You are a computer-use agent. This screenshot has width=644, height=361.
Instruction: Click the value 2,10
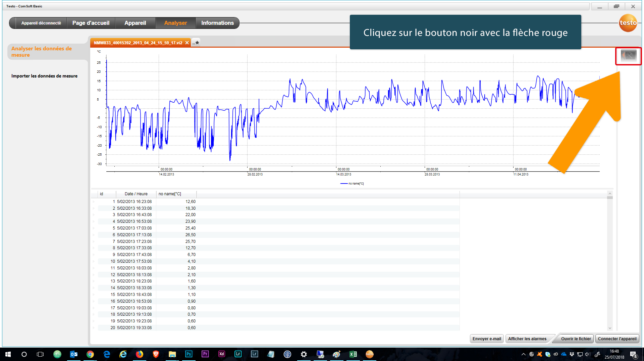tap(192, 275)
